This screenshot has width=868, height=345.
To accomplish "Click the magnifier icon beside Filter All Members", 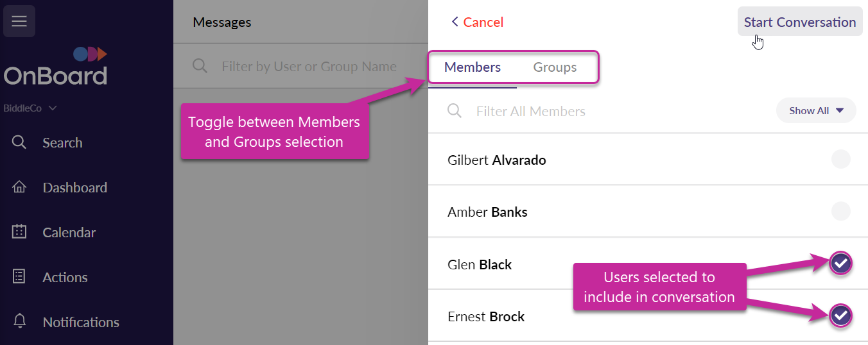I will point(455,111).
